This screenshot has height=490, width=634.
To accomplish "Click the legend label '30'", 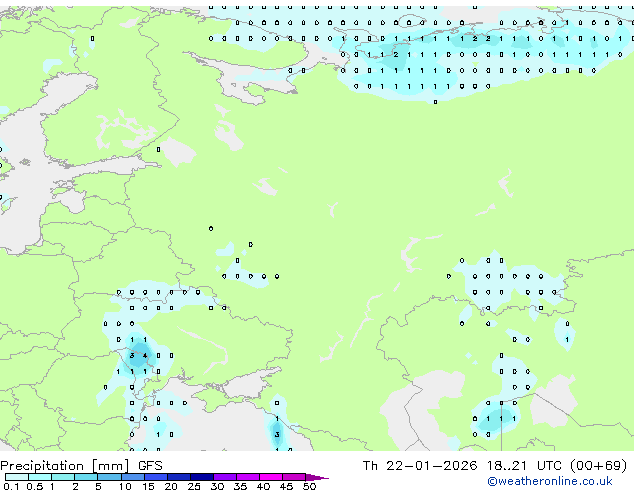I will coord(217,486).
